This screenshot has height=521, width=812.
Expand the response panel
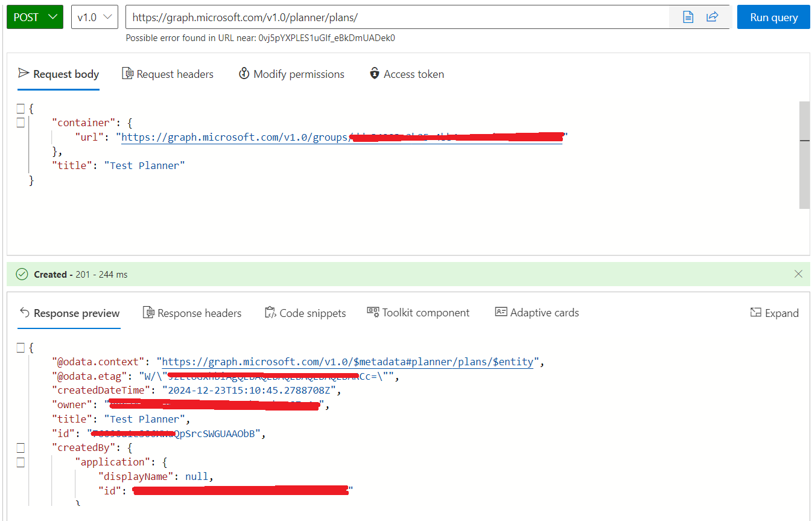pos(775,313)
